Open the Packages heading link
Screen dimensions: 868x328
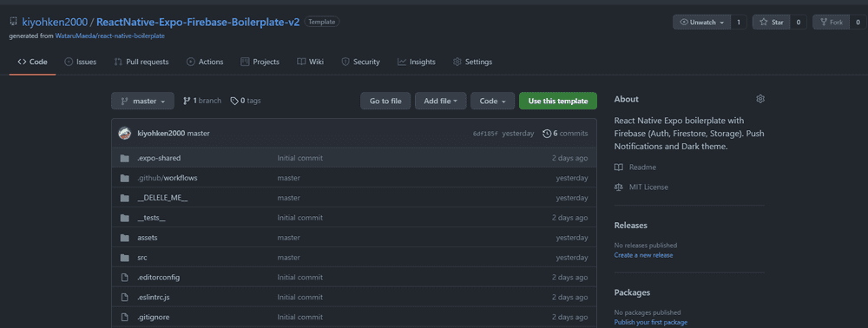pyautogui.click(x=632, y=292)
